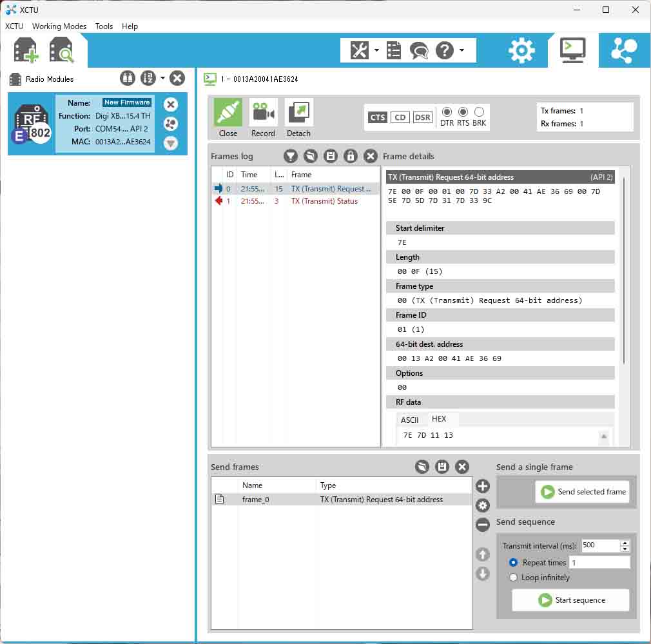
Task: Switch to Network working mode icon
Action: click(x=624, y=50)
